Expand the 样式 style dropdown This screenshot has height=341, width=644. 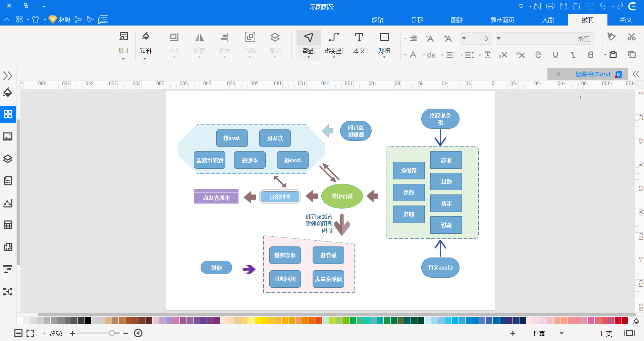pos(145,59)
